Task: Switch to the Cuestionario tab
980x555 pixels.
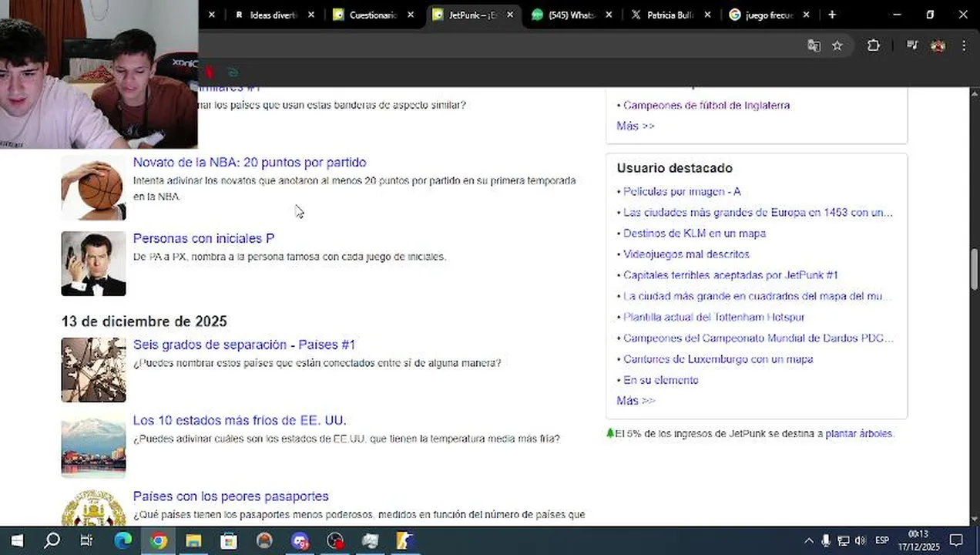Action: tap(373, 15)
